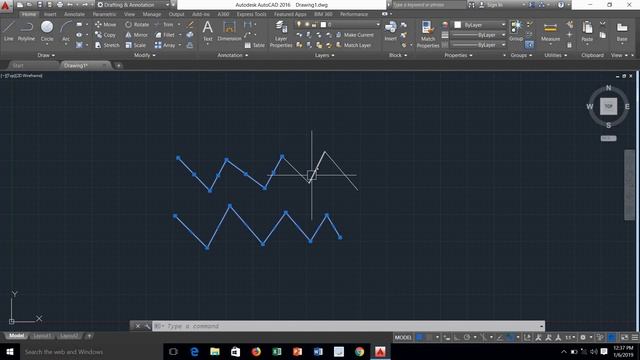Toggle the customization menu icon in status bar
640x360 pixels.
[635, 337]
